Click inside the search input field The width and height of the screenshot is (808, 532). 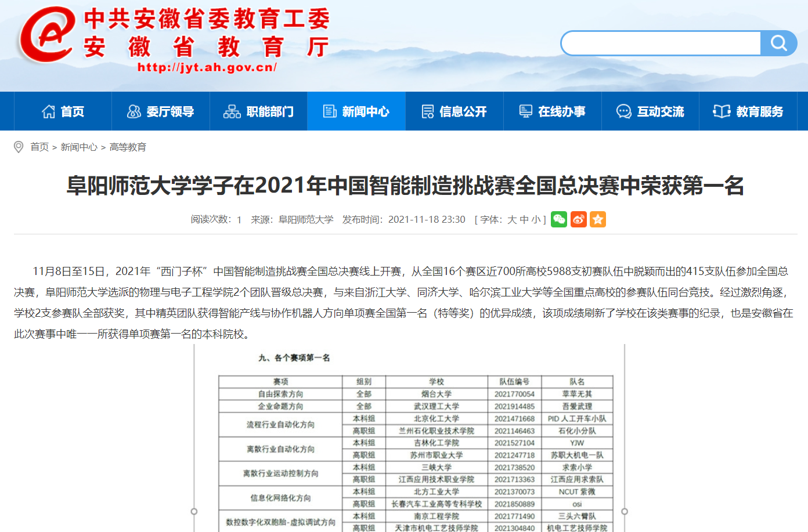pyautogui.click(x=661, y=44)
